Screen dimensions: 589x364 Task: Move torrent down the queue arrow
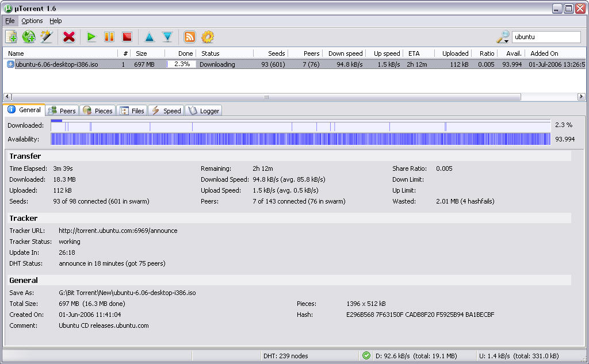[167, 37]
